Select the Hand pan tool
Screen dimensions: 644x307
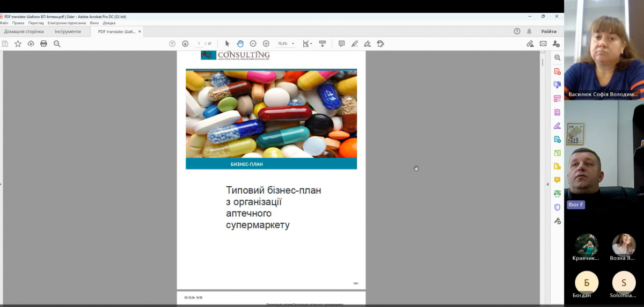pyautogui.click(x=240, y=43)
